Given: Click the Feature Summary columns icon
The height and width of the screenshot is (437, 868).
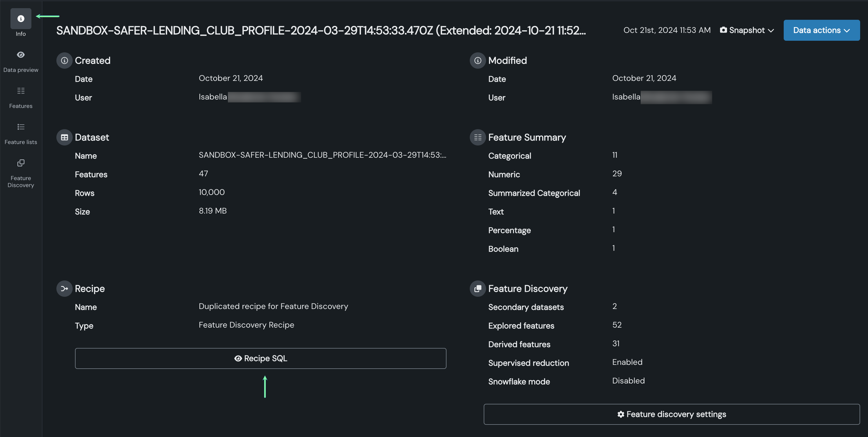Looking at the screenshot, I should pos(478,137).
